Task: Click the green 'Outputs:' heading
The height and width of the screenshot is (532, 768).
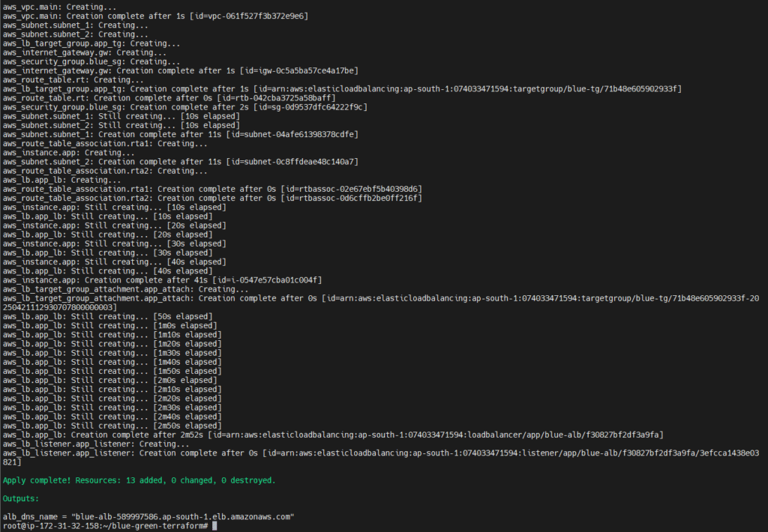Action: coord(20,499)
